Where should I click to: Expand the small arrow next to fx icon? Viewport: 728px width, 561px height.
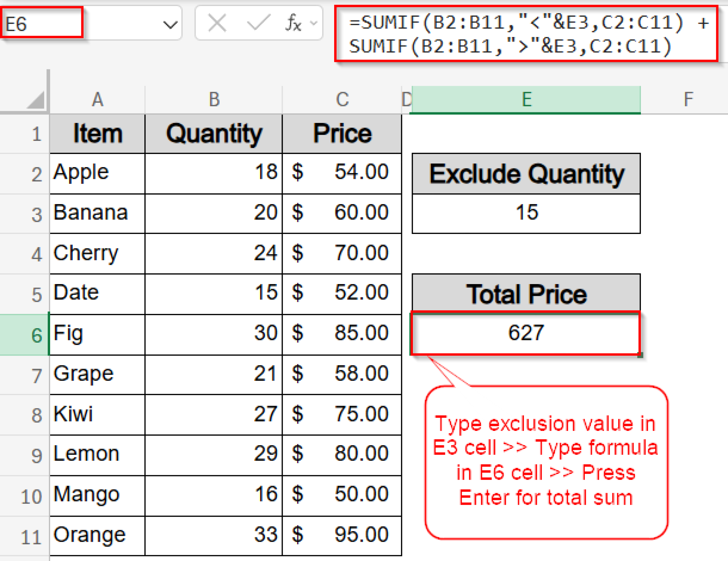[x=313, y=23]
